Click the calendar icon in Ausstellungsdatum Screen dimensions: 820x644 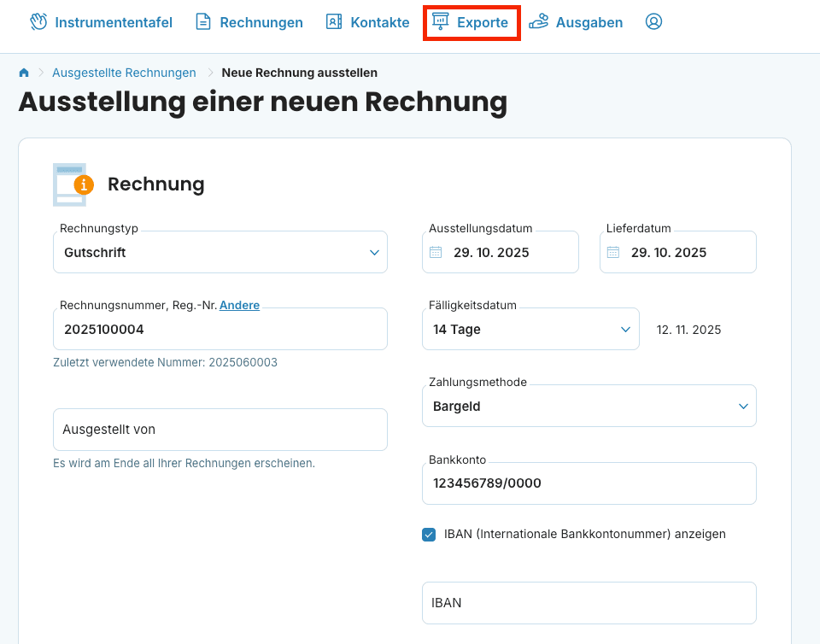(436, 253)
